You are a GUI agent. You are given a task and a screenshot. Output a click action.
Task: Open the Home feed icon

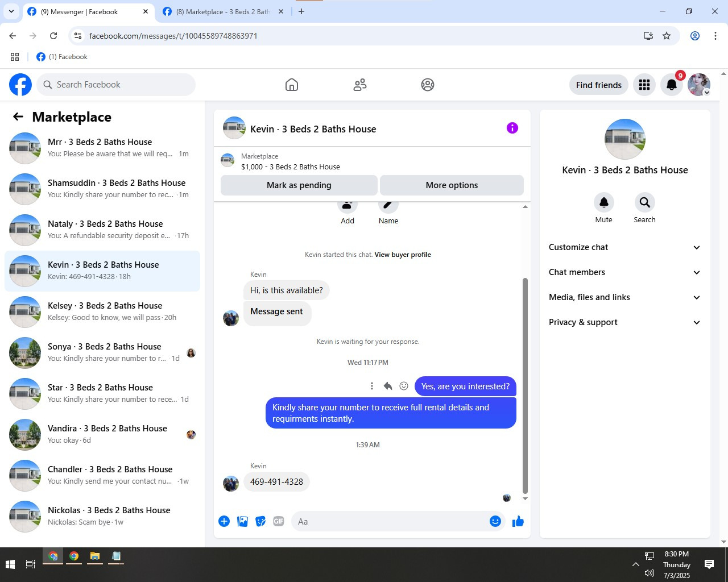point(292,85)
